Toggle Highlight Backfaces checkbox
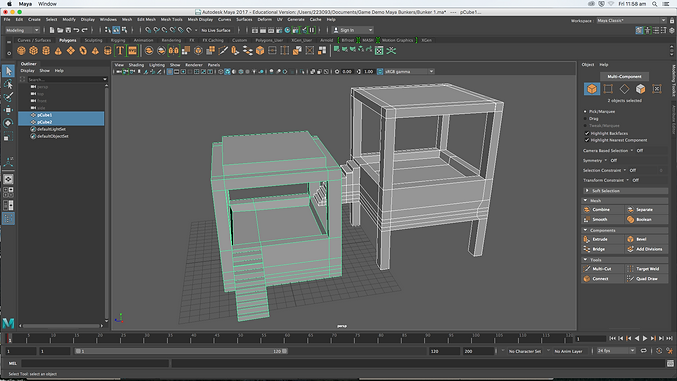The height and width of the screenshot is (381, 677). (587, 133)
